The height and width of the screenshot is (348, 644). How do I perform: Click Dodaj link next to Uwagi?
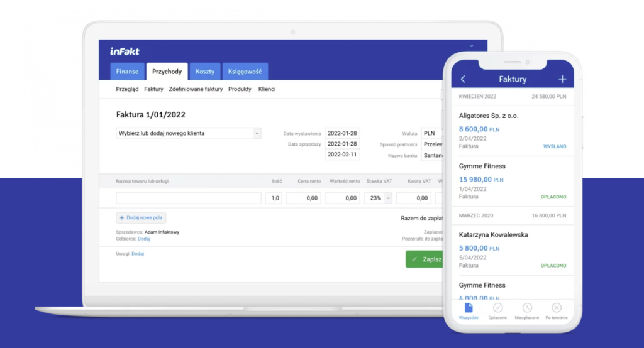click(138, 254)
